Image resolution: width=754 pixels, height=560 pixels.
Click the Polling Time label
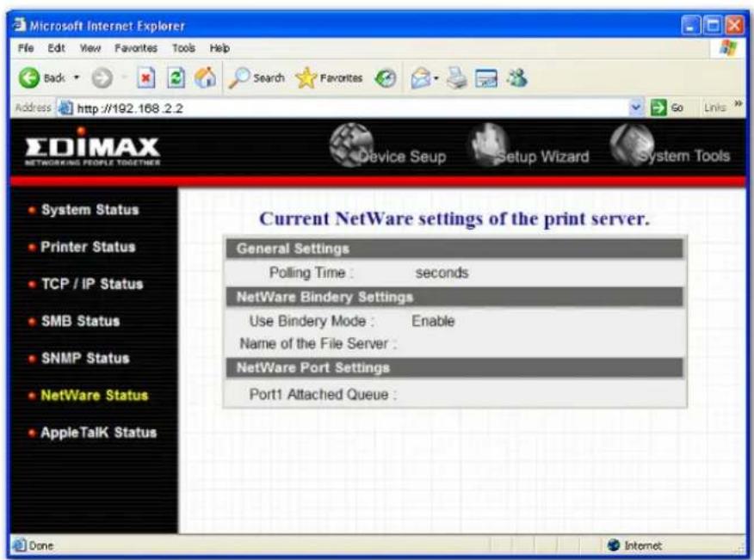click(x=311, y=273)
